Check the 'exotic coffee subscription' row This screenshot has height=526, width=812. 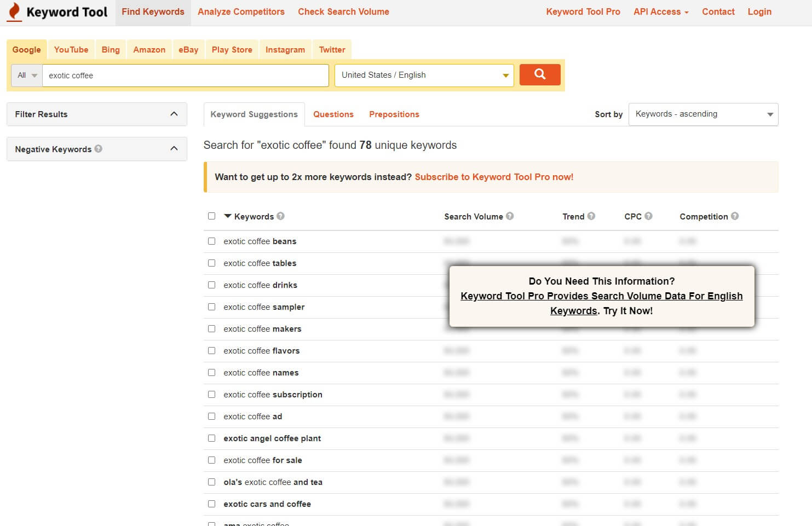[x=211, y=394]
